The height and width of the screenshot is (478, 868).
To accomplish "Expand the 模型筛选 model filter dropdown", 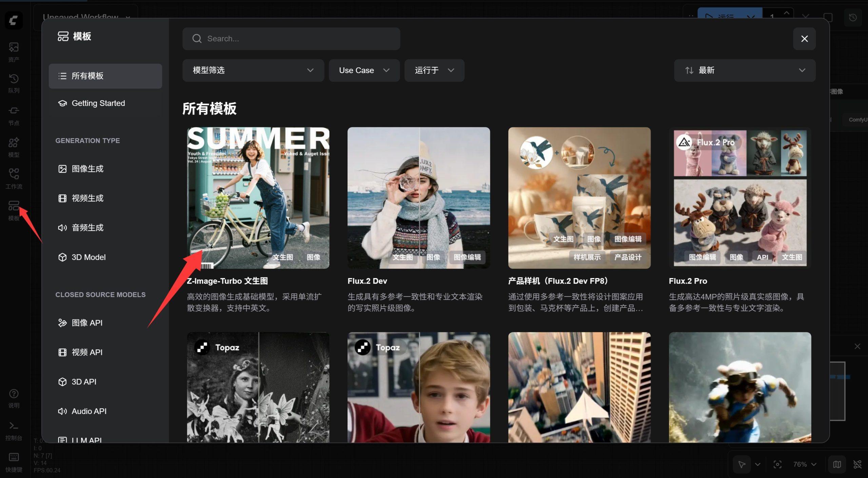I will pyautogui.click(x=253, y=70).
